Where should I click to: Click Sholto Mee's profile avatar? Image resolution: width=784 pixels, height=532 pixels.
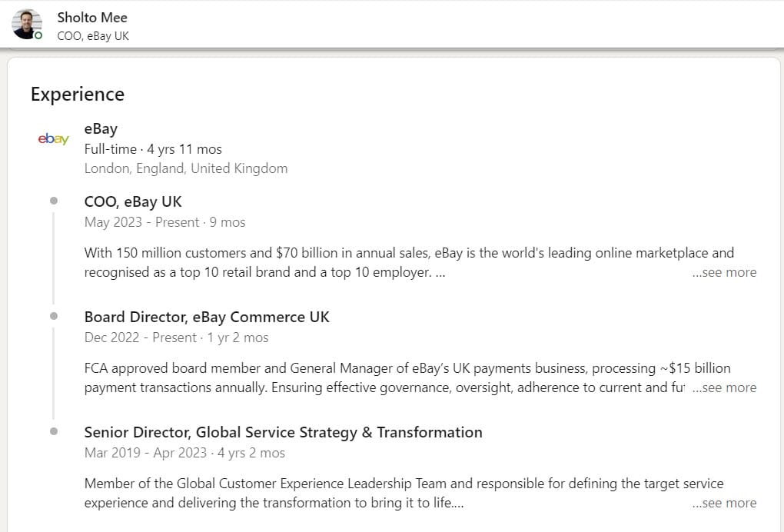27,24
